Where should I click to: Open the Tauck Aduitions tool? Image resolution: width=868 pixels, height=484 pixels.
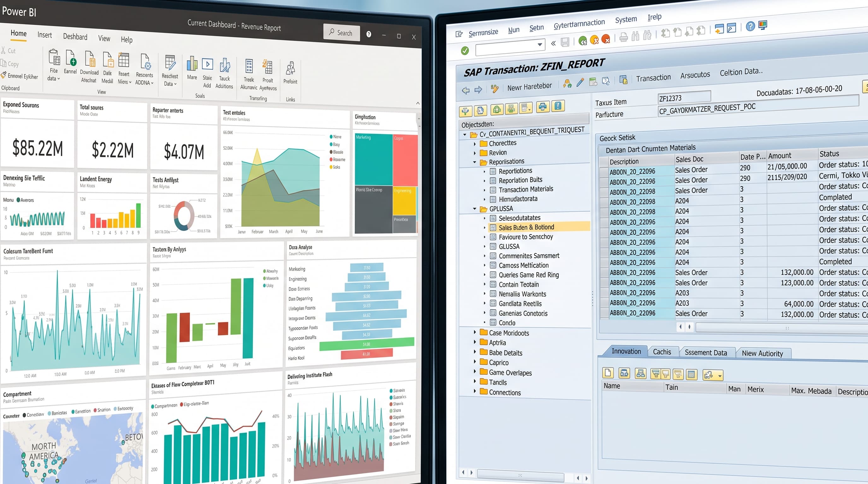225,65
